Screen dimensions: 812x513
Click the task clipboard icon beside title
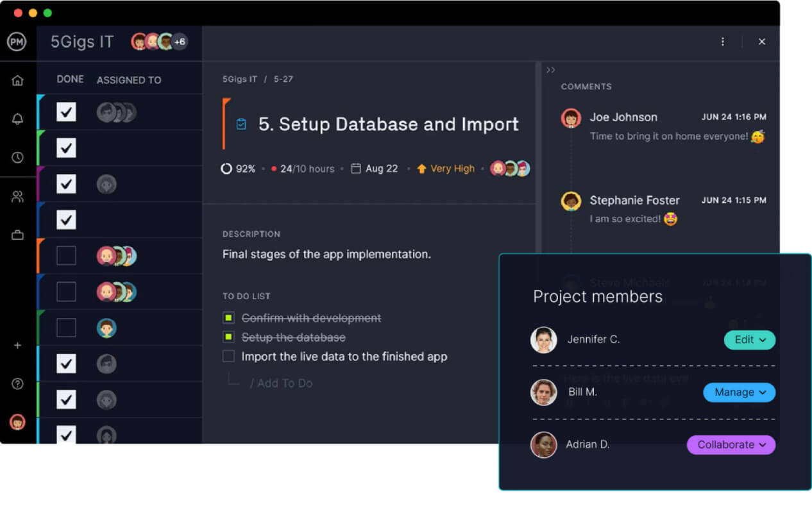pyautogui.click(x=241, y=124)
